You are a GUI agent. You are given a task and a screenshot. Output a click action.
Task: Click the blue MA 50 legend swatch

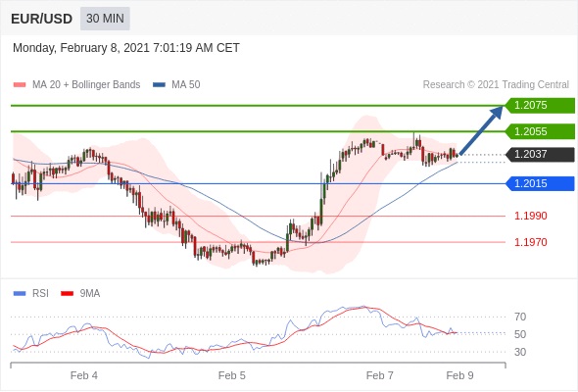click(159, 85)
